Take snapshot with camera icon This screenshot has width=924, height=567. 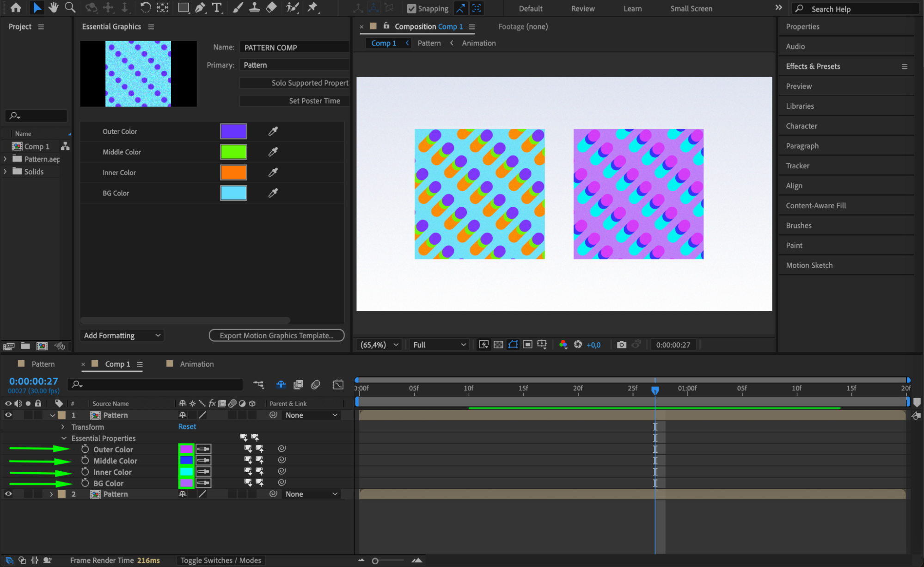621,345
